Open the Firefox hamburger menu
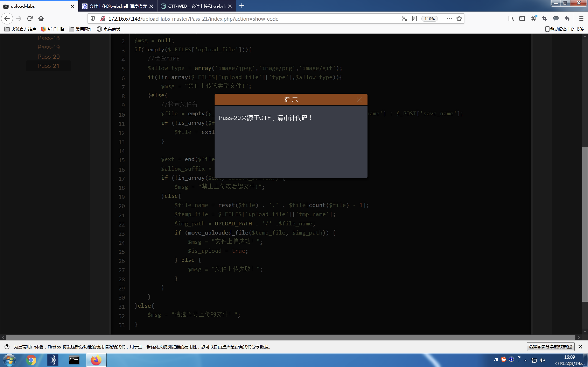588x367 pixels. [581, 19]
